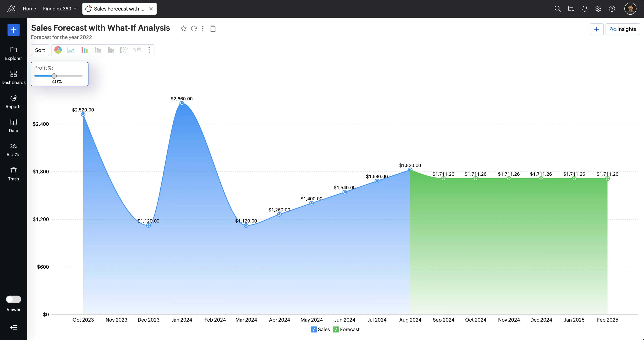Click the Profit % slider track
The width and height of the screenshot is (644, 340).
click(x=58, y=76)
